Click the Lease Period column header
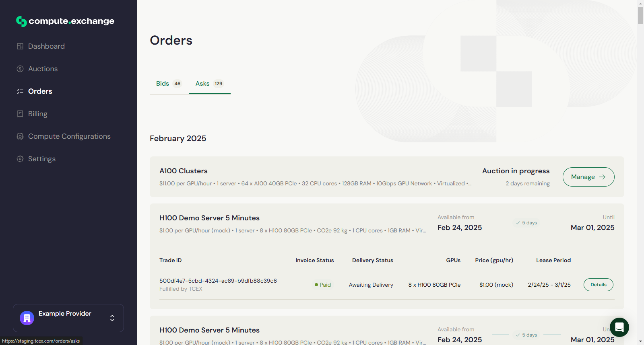The height and width of the screenshot is (345, 644). pyautogui.click(x=553, y=260)
